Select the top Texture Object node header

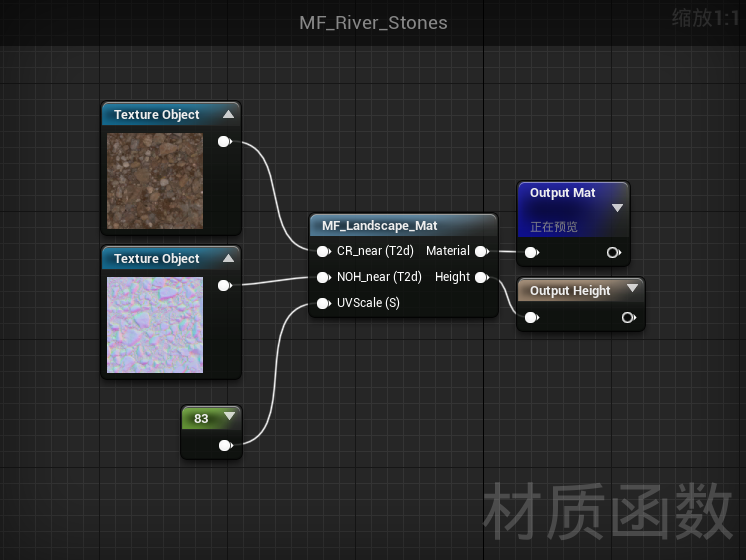click(x=171, y=115)
